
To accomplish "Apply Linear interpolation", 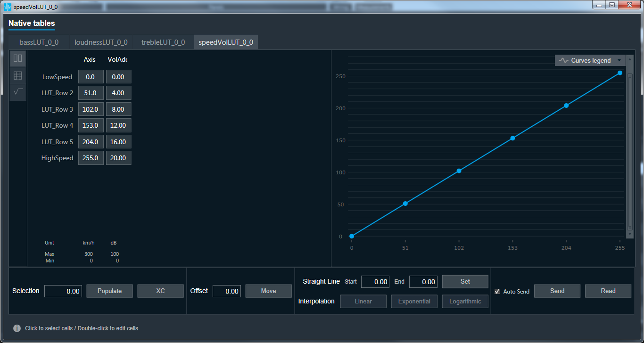I will click(363, 302).
